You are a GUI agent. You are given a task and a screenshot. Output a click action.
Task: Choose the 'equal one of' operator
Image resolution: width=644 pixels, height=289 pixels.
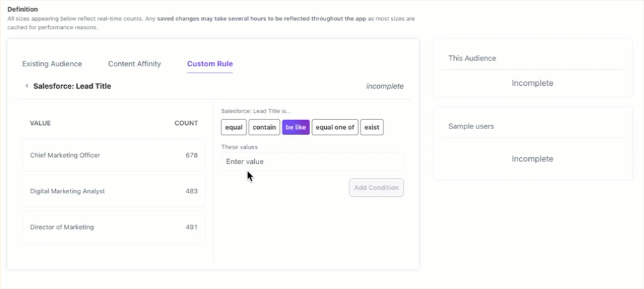[335, 127]
